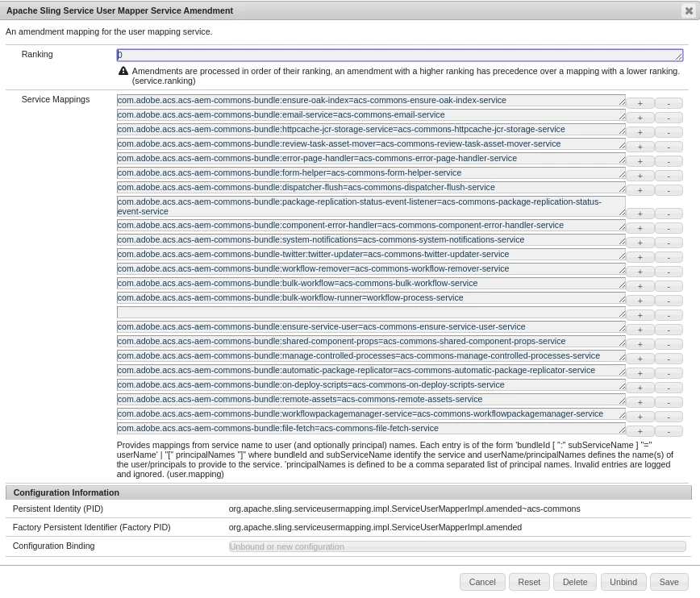Viewport: 700px width, 598px height.
Task: Add mapping after email-service row
Action: (x=640, y=118)
